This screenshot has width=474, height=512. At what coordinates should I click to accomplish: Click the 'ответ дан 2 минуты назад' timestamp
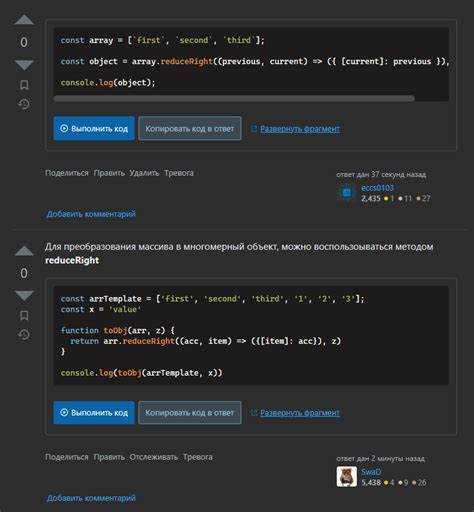point(380,459)
